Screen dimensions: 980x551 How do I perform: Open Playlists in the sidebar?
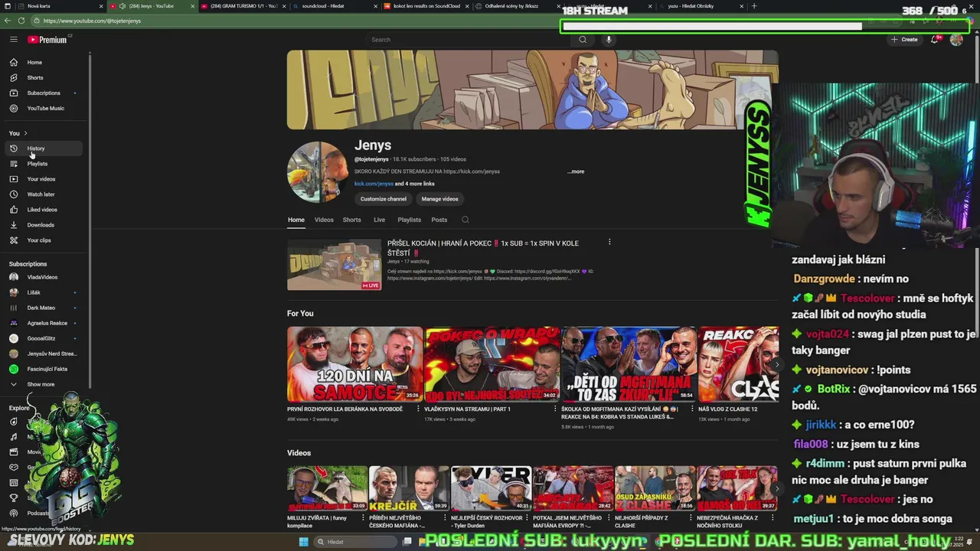click(45, 164)
